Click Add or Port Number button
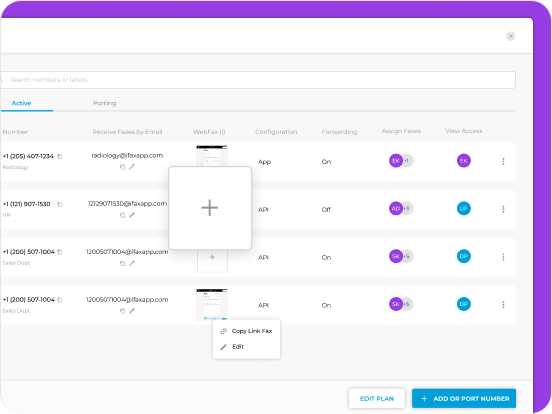Viewport: 552px width, 414px height. [464, 398]
